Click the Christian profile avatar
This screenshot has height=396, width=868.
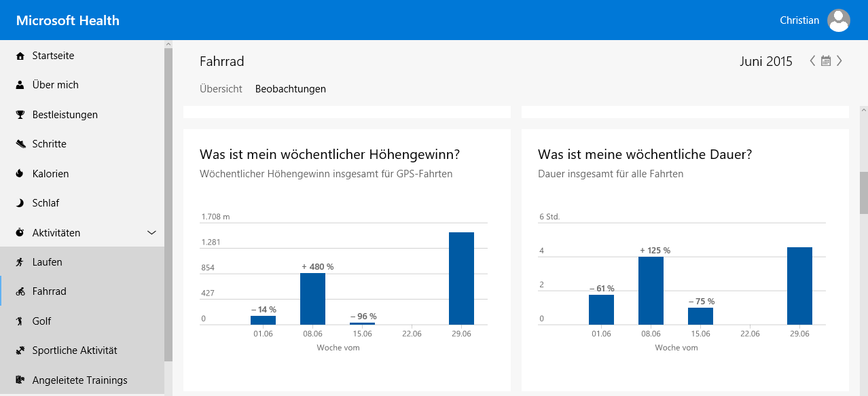tap(839, 20)
